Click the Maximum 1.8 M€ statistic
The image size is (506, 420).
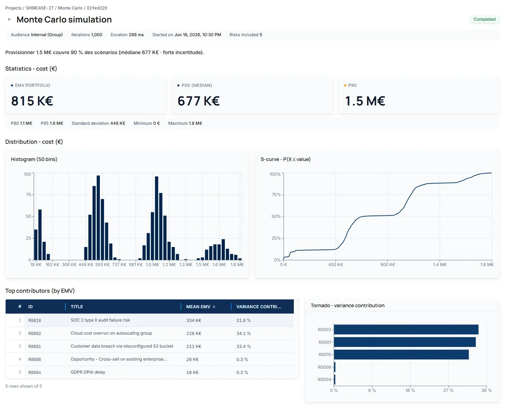coord(185,123)
